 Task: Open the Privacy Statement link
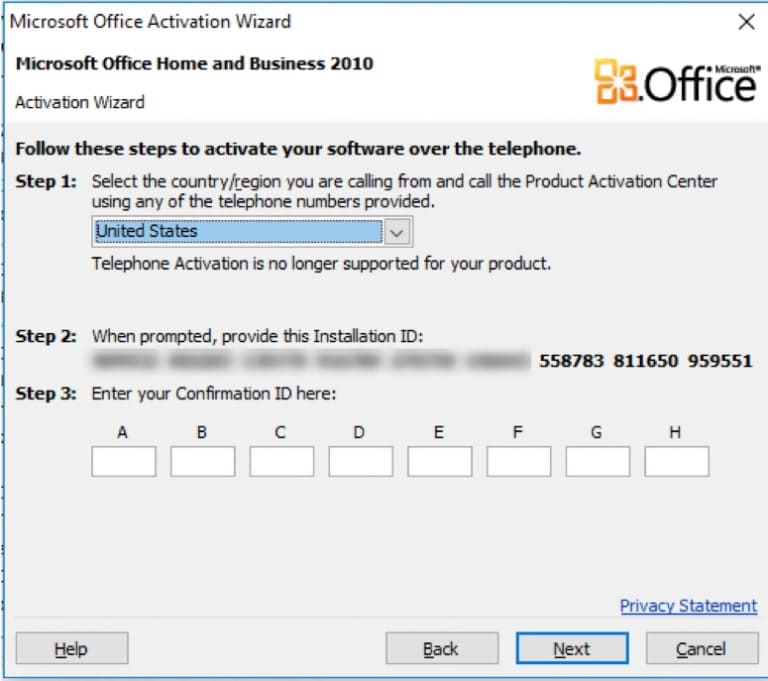point(688,606)
